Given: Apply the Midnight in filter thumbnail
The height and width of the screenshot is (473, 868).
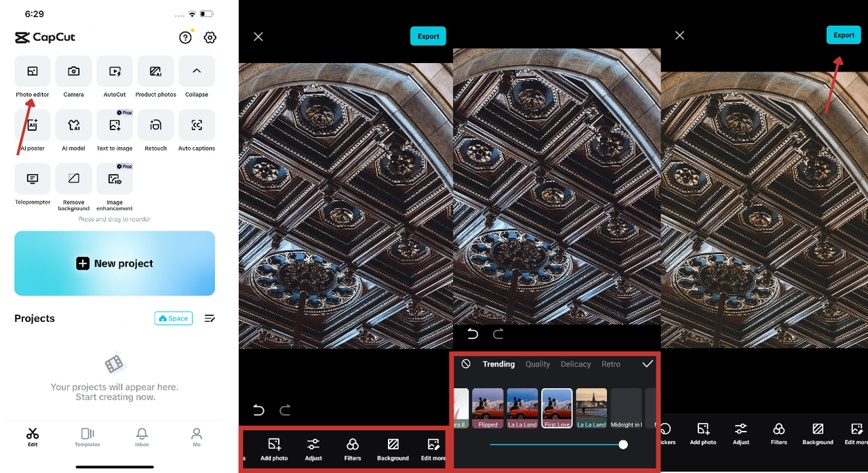Looking at the screenshot, I should tap(626, 408).
